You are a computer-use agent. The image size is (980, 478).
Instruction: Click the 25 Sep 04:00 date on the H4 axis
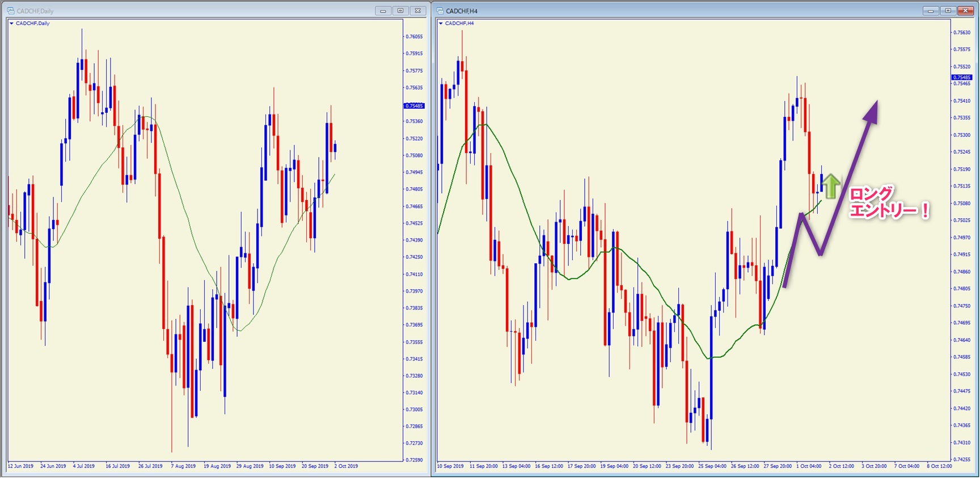tap(712, 466)
